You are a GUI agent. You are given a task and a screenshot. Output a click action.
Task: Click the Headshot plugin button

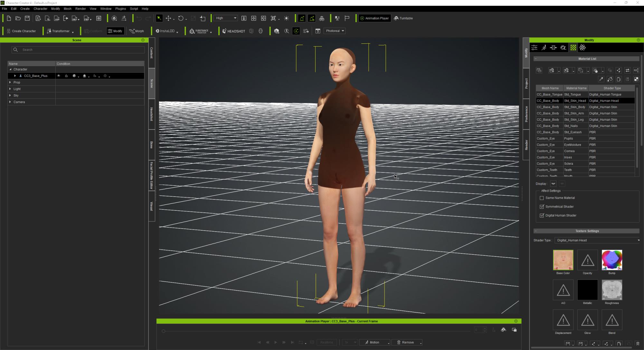(234, 31)
